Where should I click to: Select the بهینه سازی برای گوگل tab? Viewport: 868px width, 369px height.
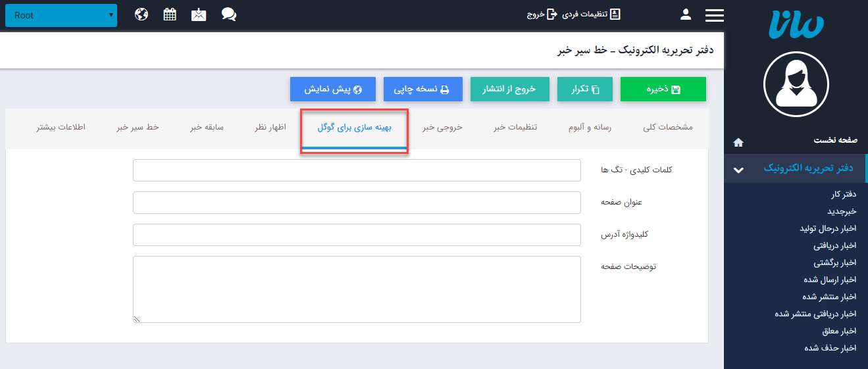[x=354, y=128]
